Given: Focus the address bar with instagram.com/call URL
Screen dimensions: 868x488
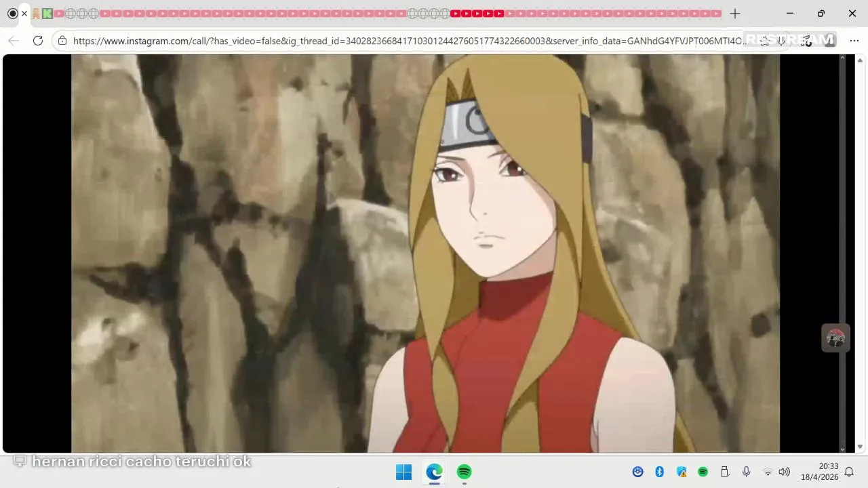Looking at the screenshot, I should (410, 41).
